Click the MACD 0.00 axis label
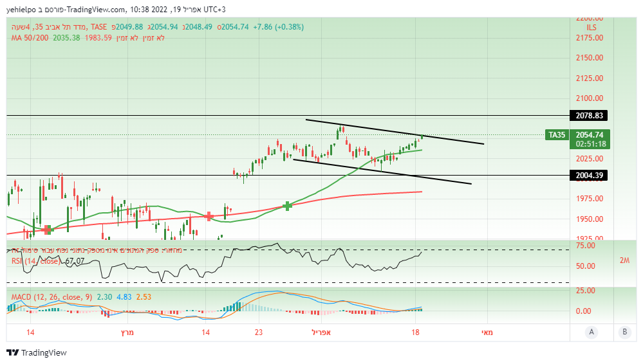 (583, 311)
